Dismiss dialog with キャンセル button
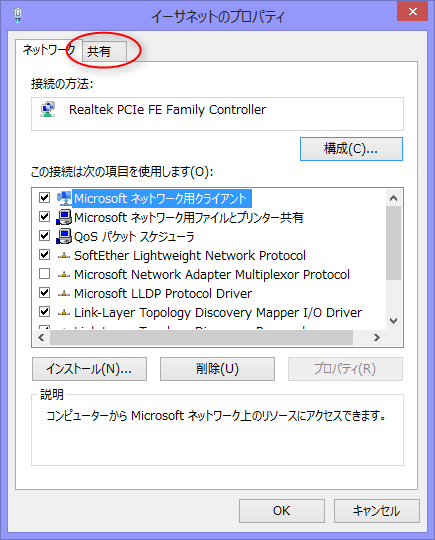The height and width of the screenshot is (540, 435). pos(376,511)
